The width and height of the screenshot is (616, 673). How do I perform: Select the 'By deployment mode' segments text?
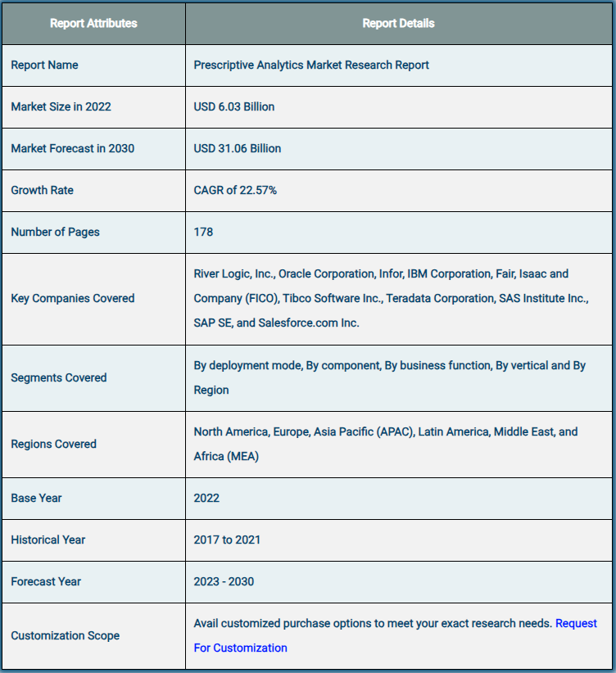click(390, 377)
